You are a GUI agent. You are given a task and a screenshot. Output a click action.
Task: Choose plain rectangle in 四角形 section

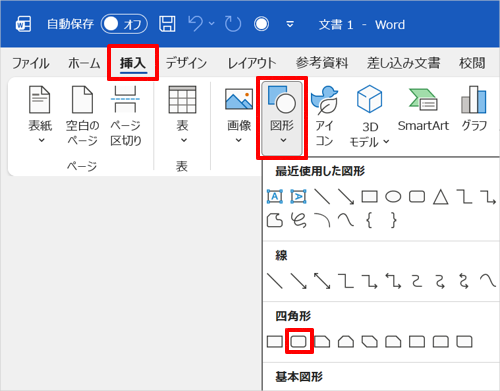click(x=275, y=342)
